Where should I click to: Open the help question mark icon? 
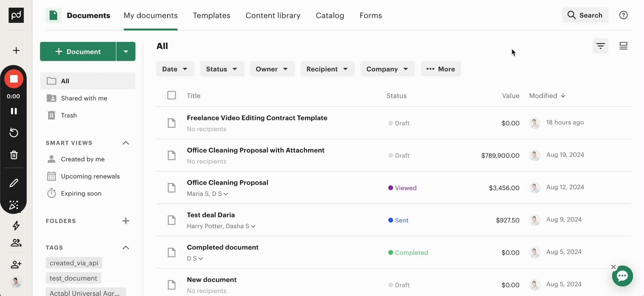[623, 15]
